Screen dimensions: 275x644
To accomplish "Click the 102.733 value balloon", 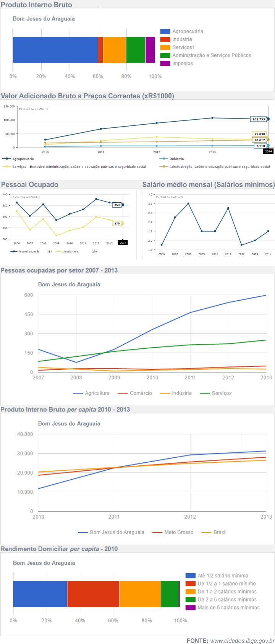I will point(258,119).
